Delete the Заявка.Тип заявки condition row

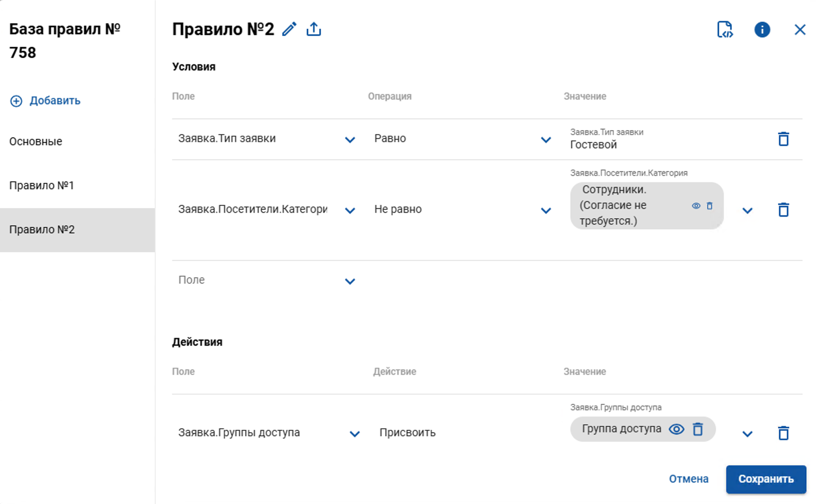point(783,139)
